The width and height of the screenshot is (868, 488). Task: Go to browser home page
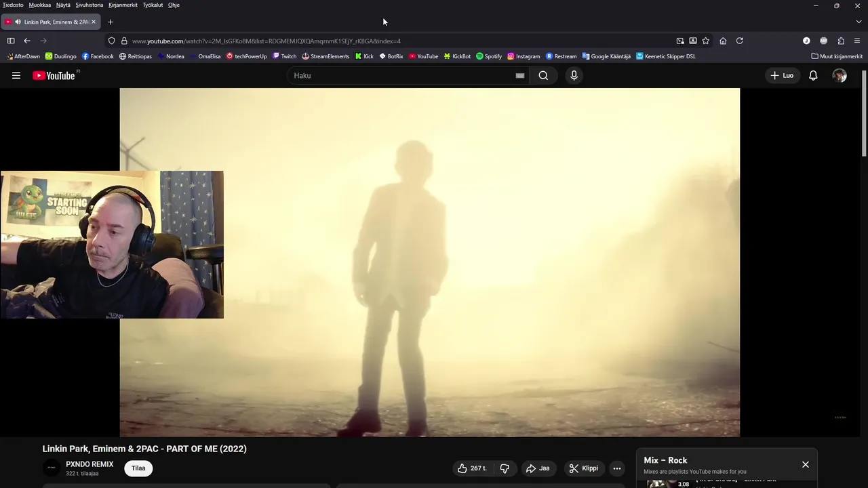pyautogui.click(x=723, y=41)
